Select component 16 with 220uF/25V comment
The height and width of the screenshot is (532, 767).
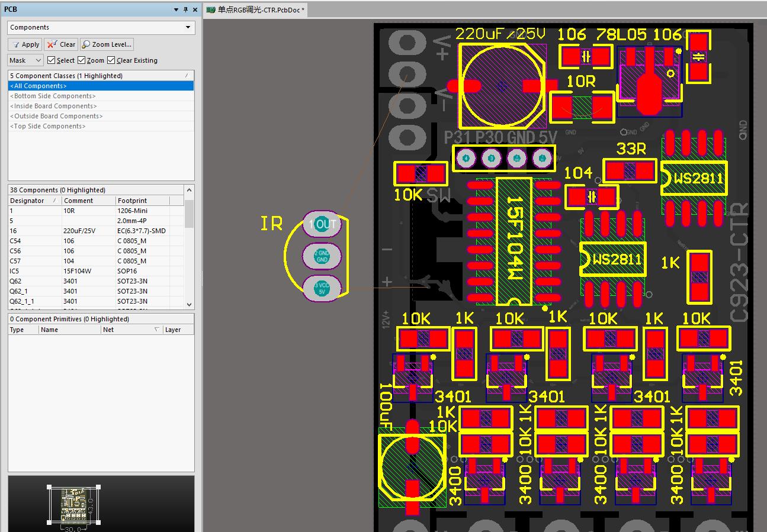97,231
